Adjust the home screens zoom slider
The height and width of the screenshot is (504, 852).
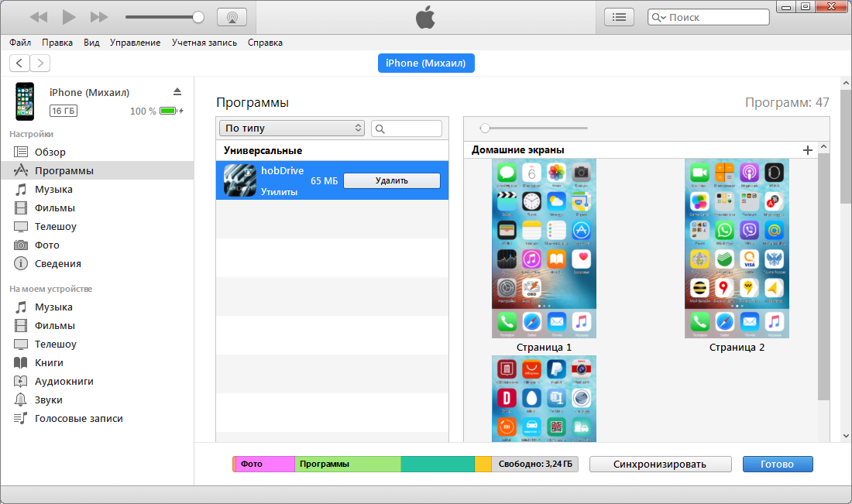pyautogui.click(x=534, y=129)
